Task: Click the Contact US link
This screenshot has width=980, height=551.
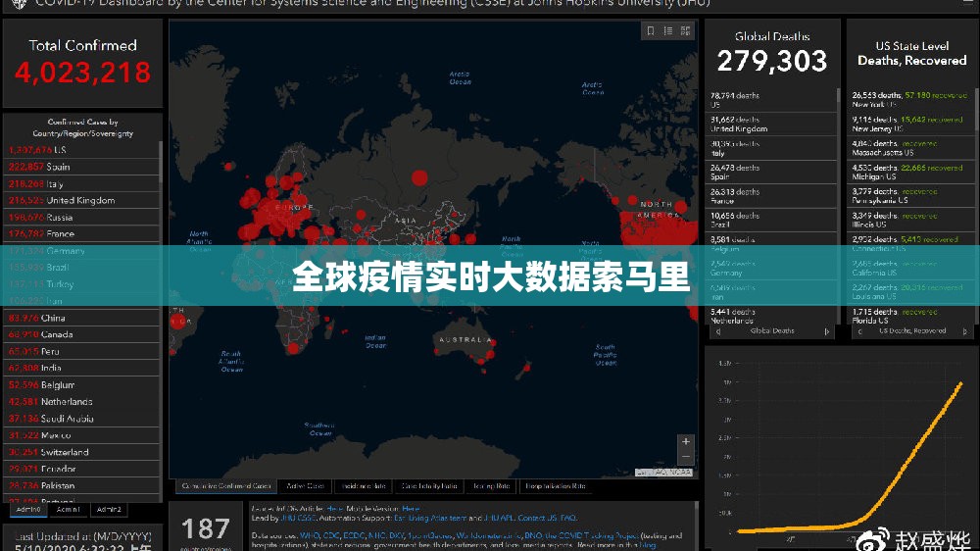Action: (x=537, y=518)
